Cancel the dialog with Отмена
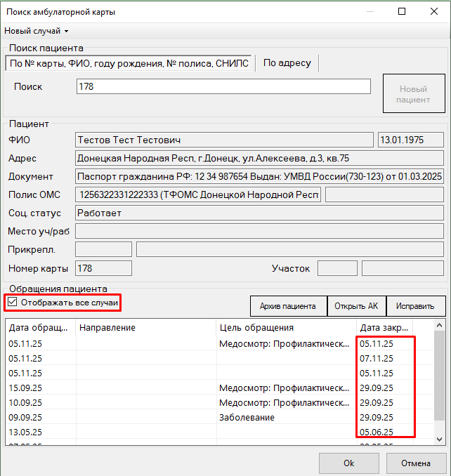Screen dimensions: 451x476 (416, 463)
